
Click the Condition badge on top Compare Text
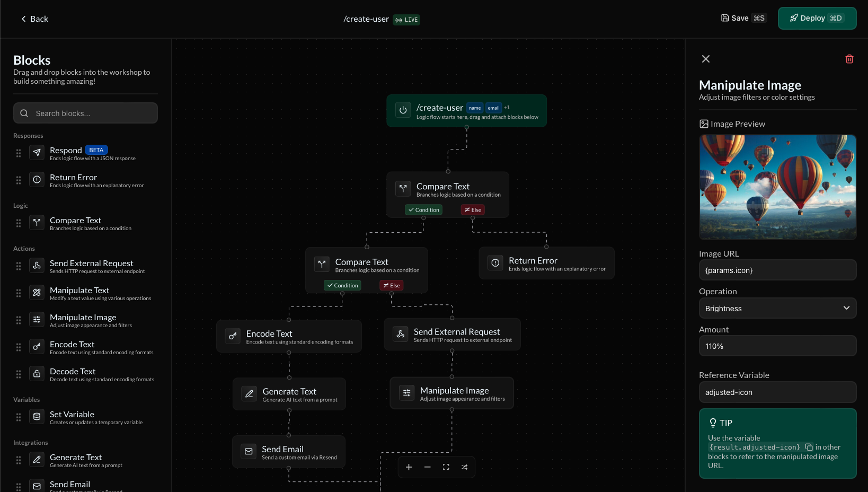pos(423,210)
